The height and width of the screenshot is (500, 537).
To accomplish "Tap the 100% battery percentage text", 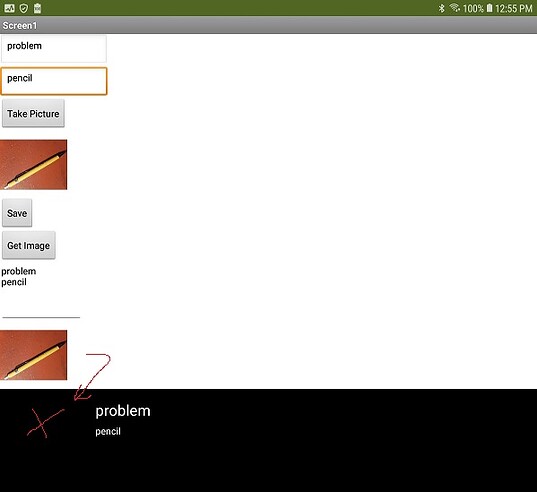I will click(x=473, y=8).
